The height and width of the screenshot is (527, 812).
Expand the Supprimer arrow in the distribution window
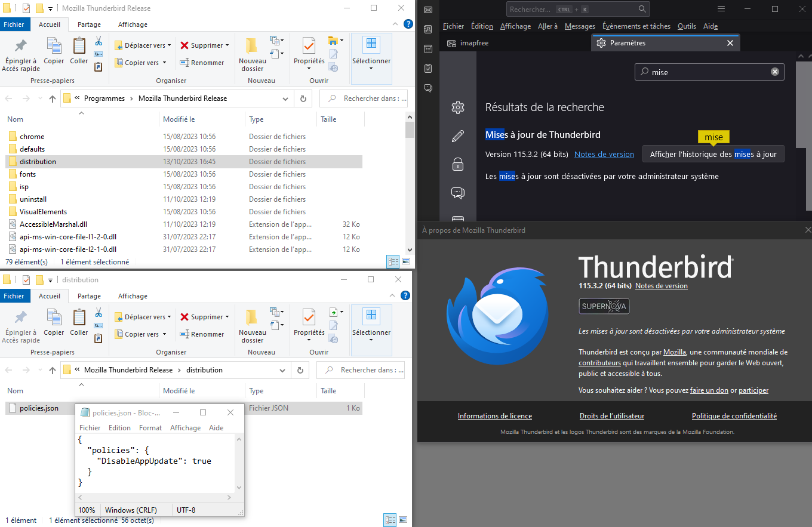point(227,317)
